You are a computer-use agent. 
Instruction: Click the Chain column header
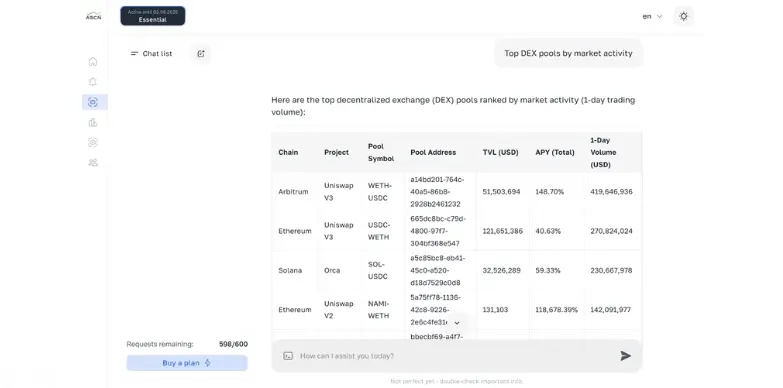tap(288, 152)
